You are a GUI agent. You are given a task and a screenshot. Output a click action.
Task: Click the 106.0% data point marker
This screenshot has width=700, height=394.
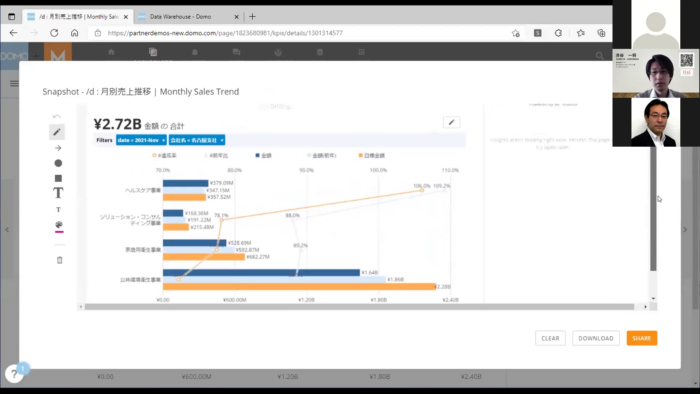coord(422,190)
